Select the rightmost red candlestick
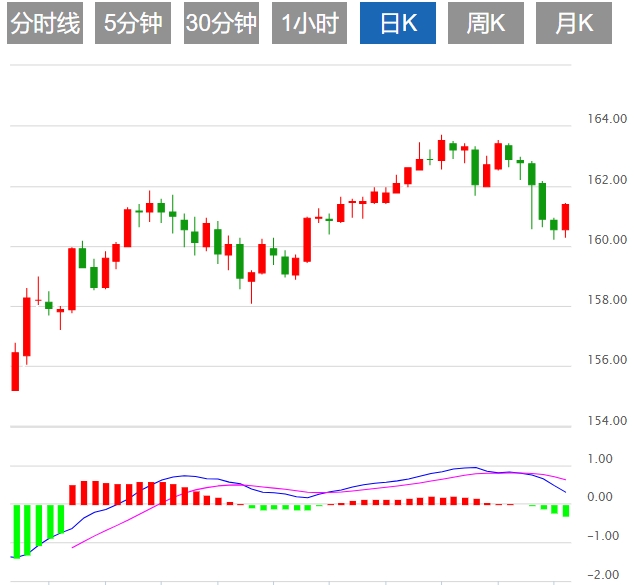634x585 pixels. pos(565,217)
